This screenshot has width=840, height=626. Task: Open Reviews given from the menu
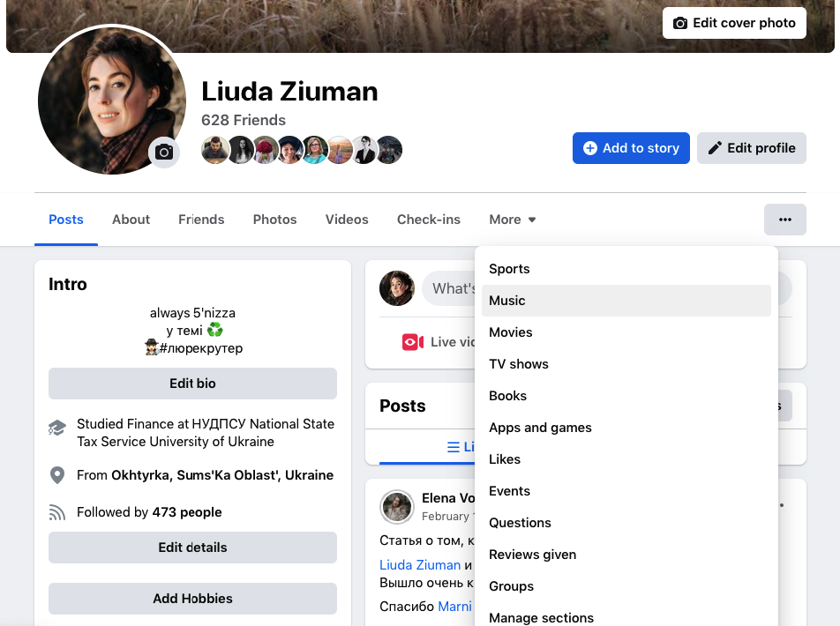pyautogui.click(x=626, y=555)
